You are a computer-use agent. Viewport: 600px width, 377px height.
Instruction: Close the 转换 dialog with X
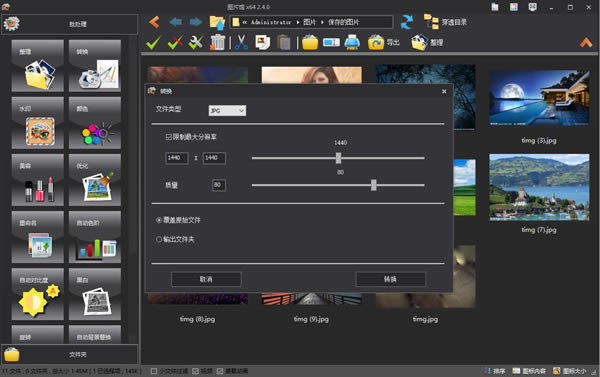tap(444, 91)
